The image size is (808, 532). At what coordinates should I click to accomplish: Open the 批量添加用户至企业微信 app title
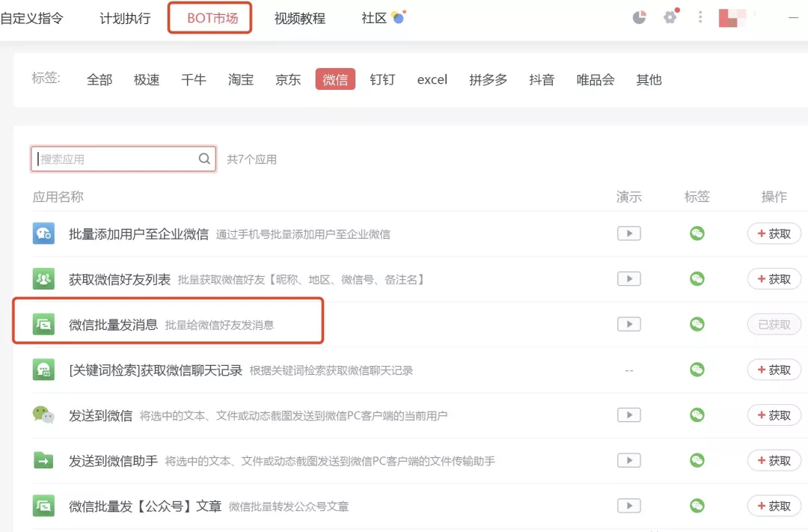point(138,234)
